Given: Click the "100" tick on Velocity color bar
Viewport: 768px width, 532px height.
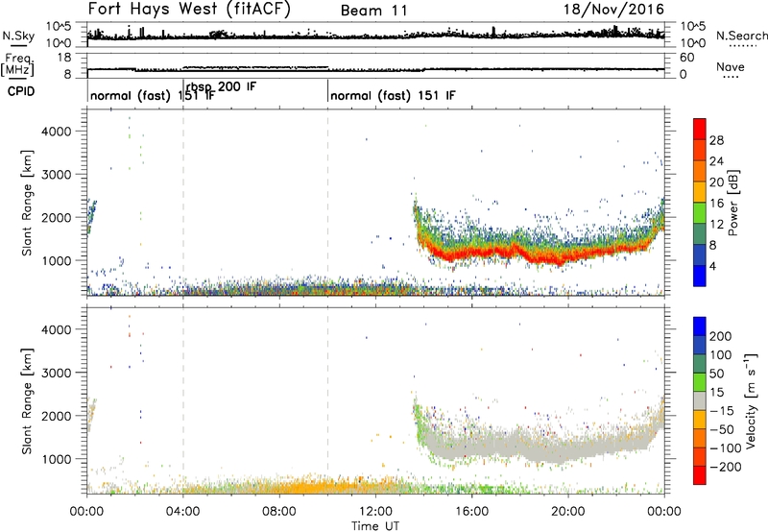Looking at the screenshot, I should tap(721, 355).
